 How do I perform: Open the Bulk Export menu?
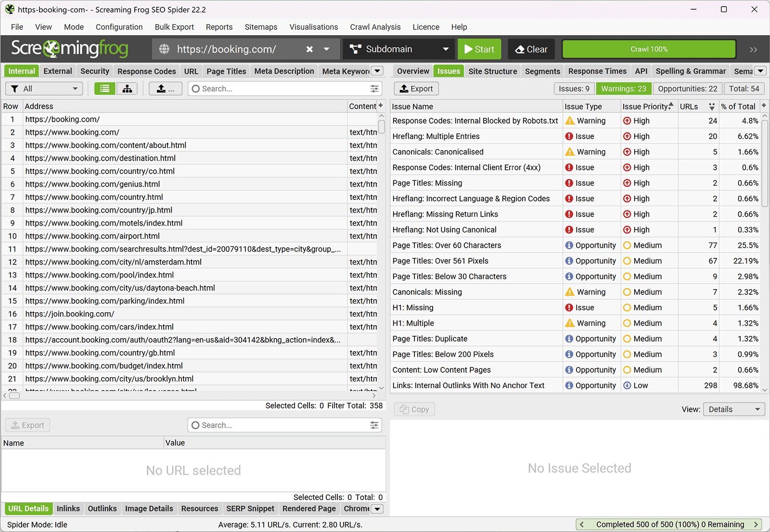tap(174, 27)
